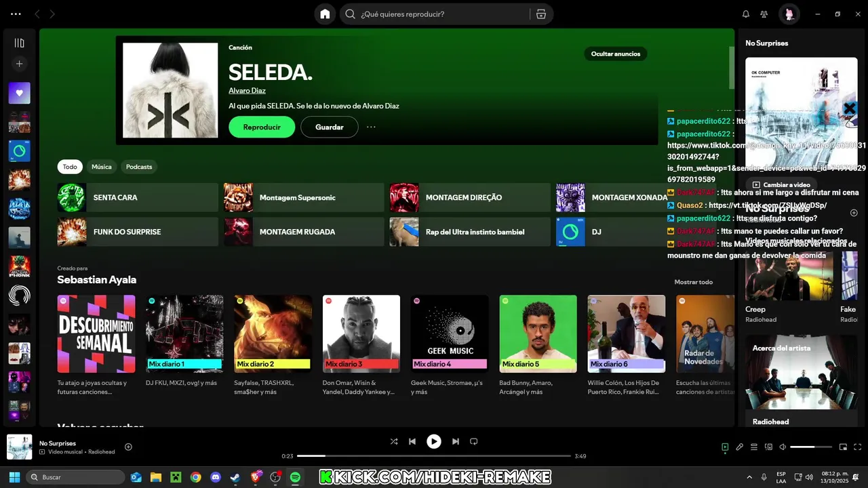Open the No Surprises album thumbnail in player bar
This screenshot has width=868, height=488.
19,447
